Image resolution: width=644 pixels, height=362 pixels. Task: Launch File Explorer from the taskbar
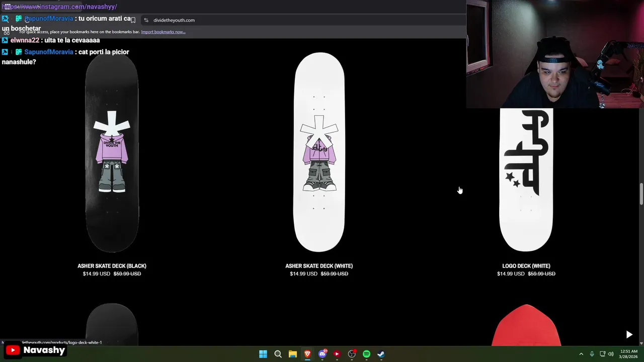292,354
